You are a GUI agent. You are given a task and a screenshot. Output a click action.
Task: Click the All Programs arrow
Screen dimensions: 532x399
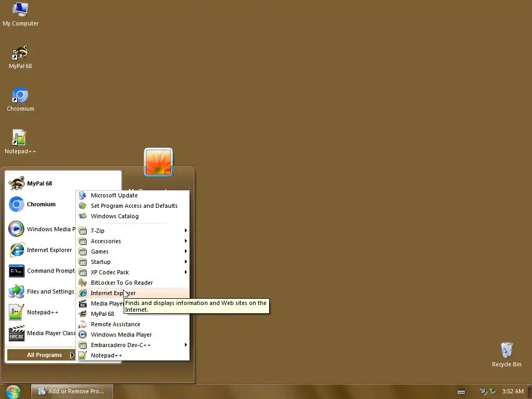(72, 355)
